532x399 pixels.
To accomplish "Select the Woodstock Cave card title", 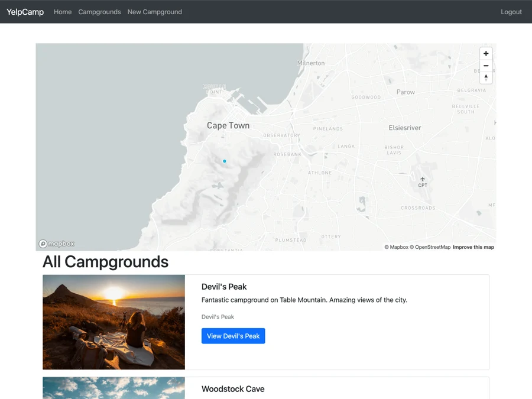I will tap(233, 389).
